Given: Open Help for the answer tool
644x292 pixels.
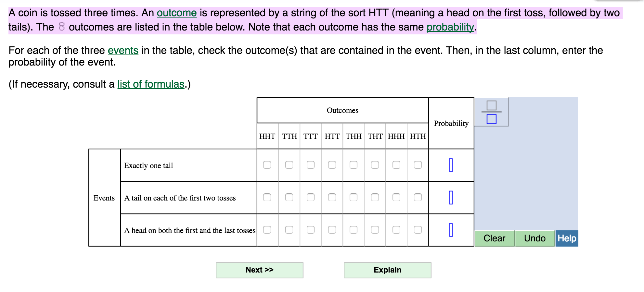Looking at the screenshot, I should click(567, 238).
